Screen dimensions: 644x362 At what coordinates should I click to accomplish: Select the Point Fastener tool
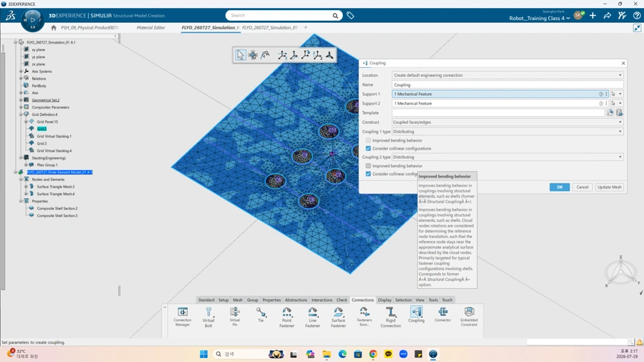[286, 317]
